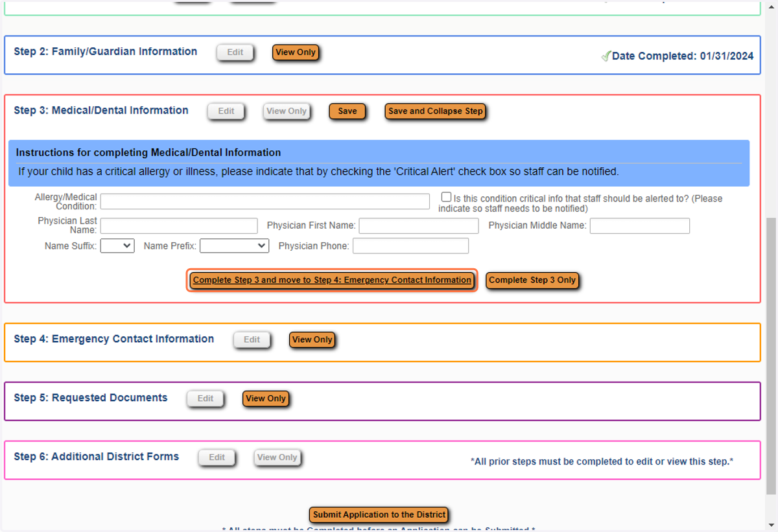Focus the Physician Phone field
The width and height of the screenshot is (778, 532).
[x=410, y=246]
